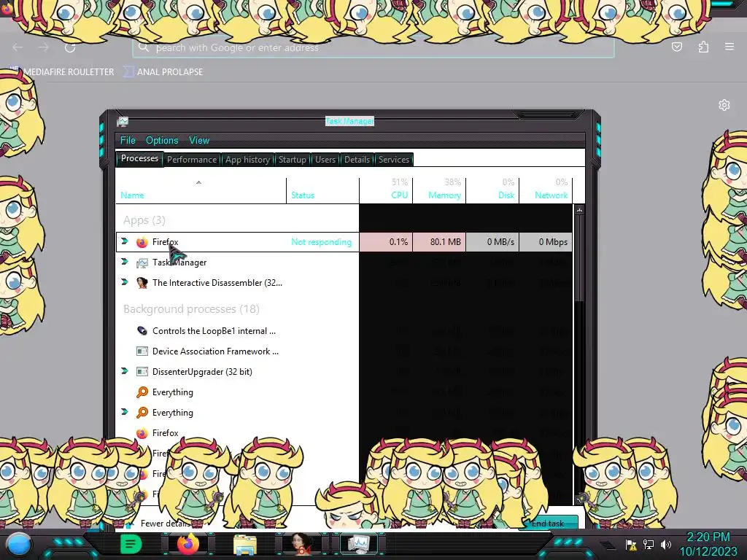The image size is (747, 560).
Task: Open the new tab settings gear
Action: (724, 105)
